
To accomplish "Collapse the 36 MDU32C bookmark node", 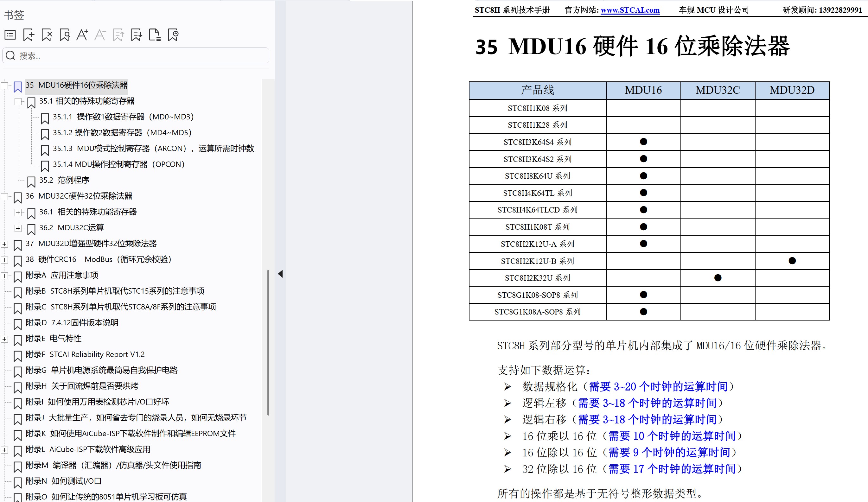I will tap(4, 196).
